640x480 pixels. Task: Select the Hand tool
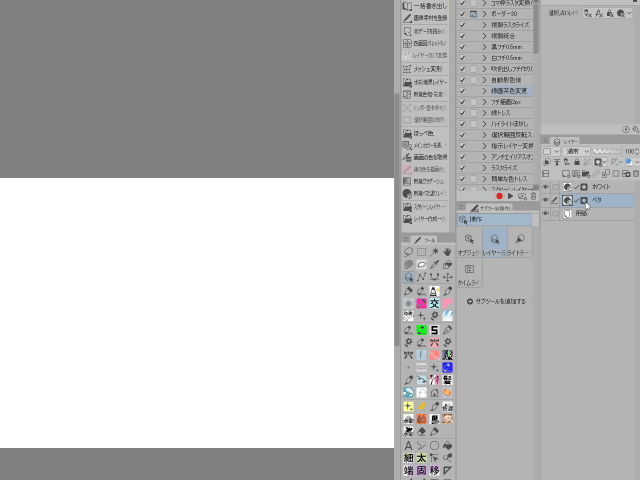pyautogui.click(x=447, y=252)
